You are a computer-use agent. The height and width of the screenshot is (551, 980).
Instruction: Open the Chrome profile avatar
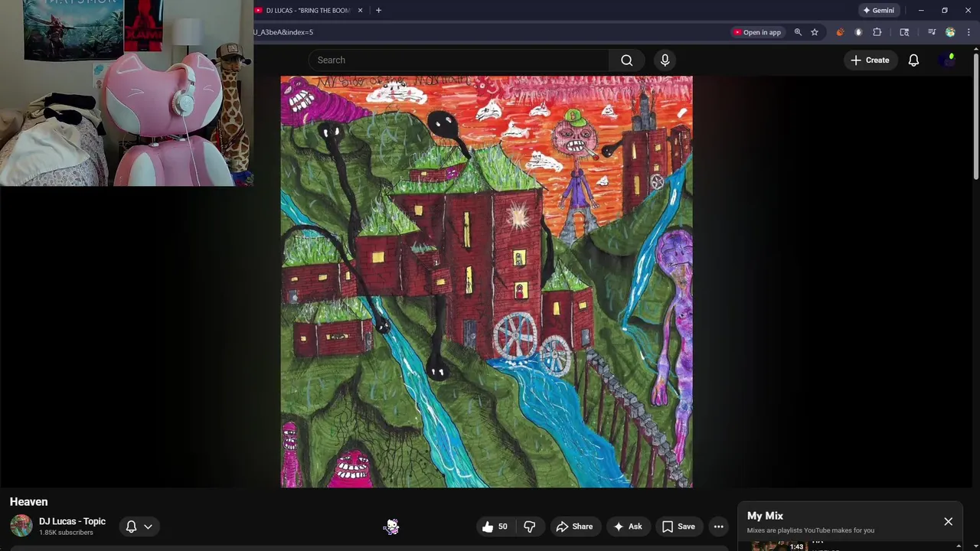[950, 32]
